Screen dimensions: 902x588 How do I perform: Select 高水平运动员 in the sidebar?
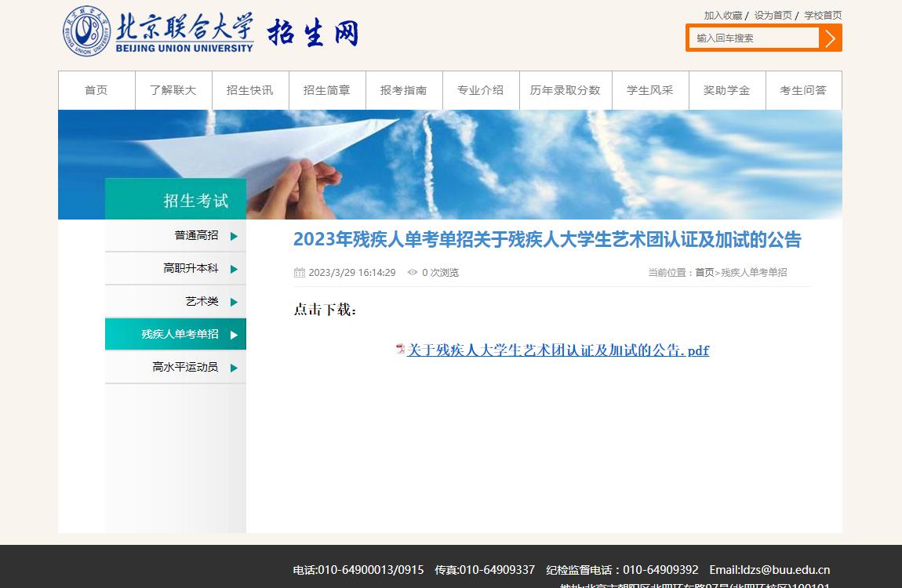point(176,367)
